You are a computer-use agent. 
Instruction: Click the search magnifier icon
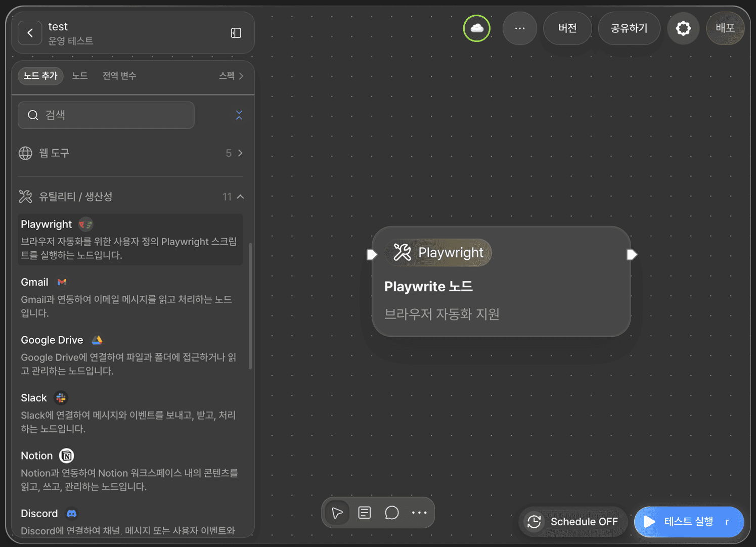click(33, 115)
